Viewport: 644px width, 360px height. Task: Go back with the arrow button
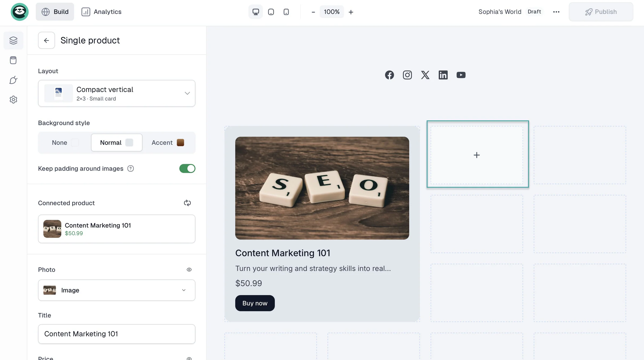tap(46, 40)
